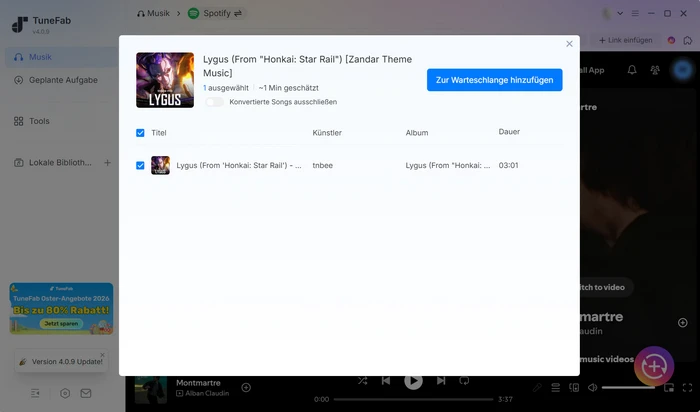Click the track progress bar
The height and width of the screenshot is (412, 700).
[x=413, y=399]
